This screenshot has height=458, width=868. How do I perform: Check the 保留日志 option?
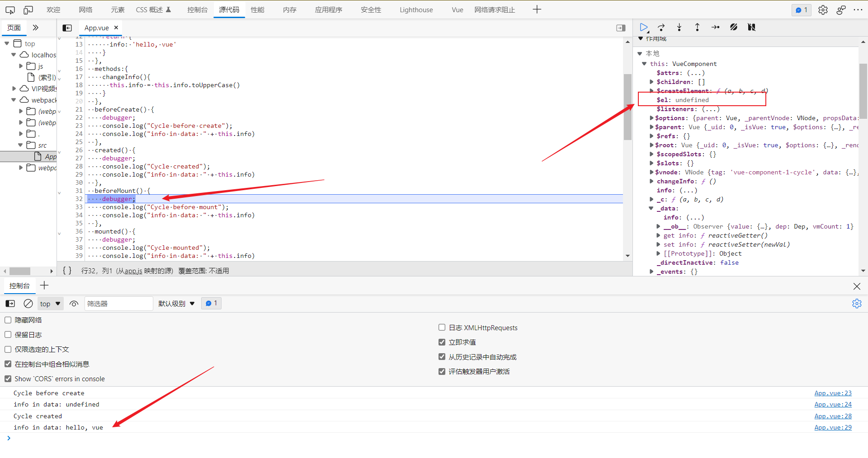[x=8, y=335]
